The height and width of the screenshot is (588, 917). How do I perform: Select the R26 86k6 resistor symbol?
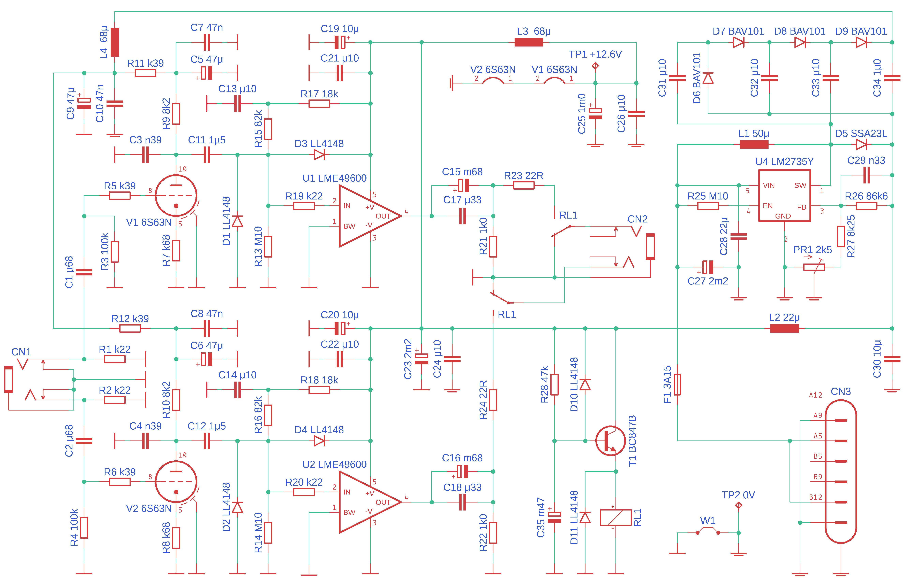tap(867, 206)
